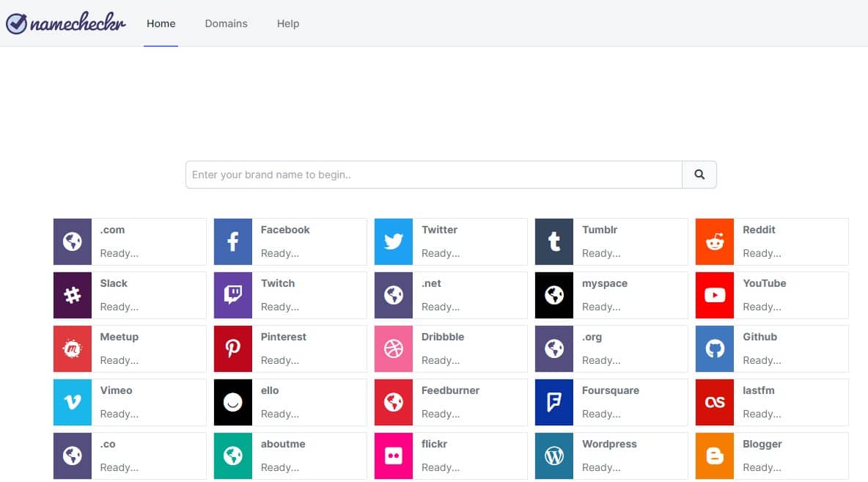Select the YouTube label text
868x482 pixels.
[765, 283]
